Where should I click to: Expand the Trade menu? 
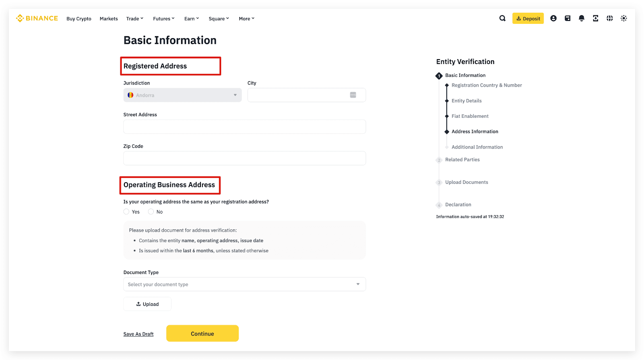coord(134,19)
